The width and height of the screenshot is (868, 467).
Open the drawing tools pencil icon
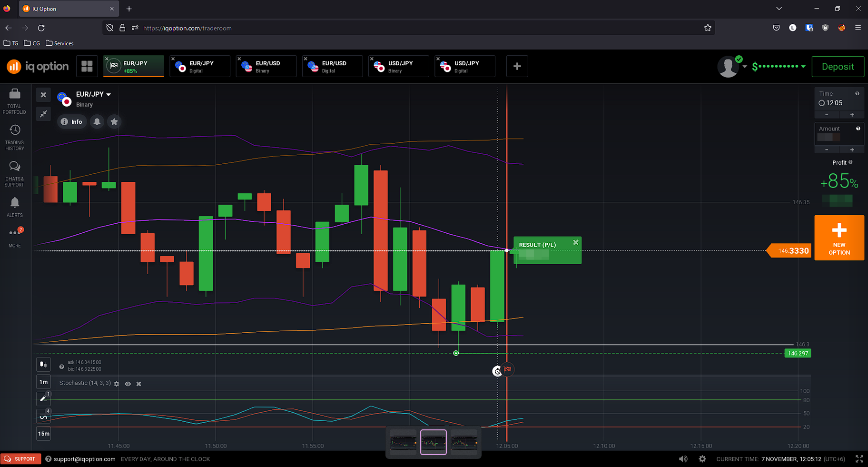[43, 398]
